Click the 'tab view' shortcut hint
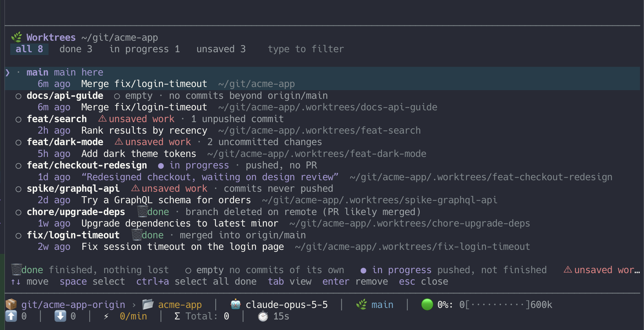 [x=290, y=282]
